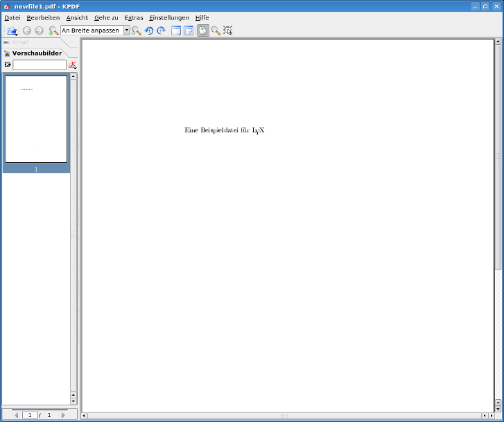Rotate the page right

[x=161, y=30]
